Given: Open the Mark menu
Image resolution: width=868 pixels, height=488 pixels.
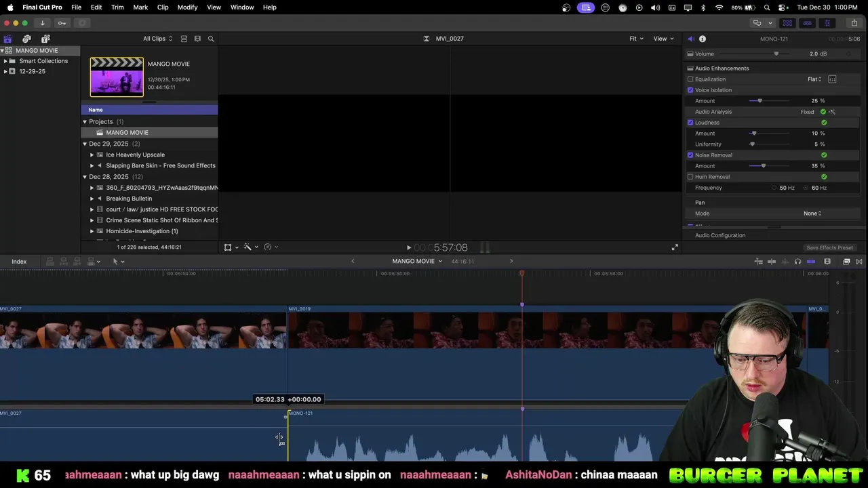Looking at the screenshot, I should (140, 7).
